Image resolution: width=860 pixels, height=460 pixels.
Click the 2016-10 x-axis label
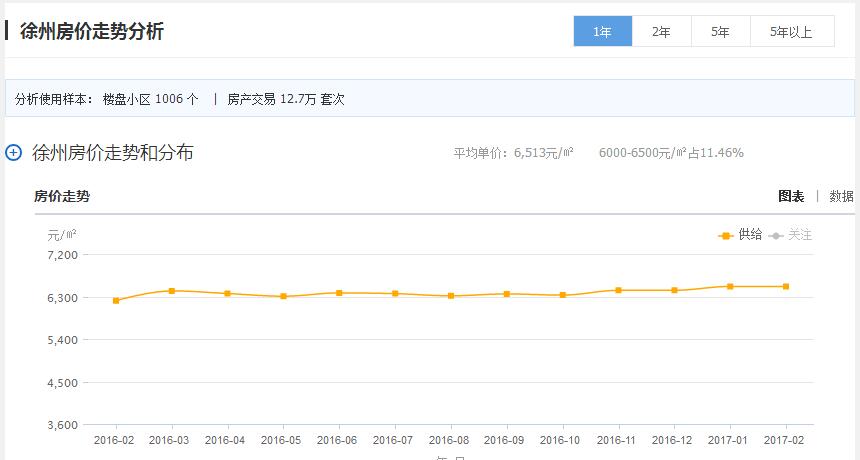tap(560, 440)
